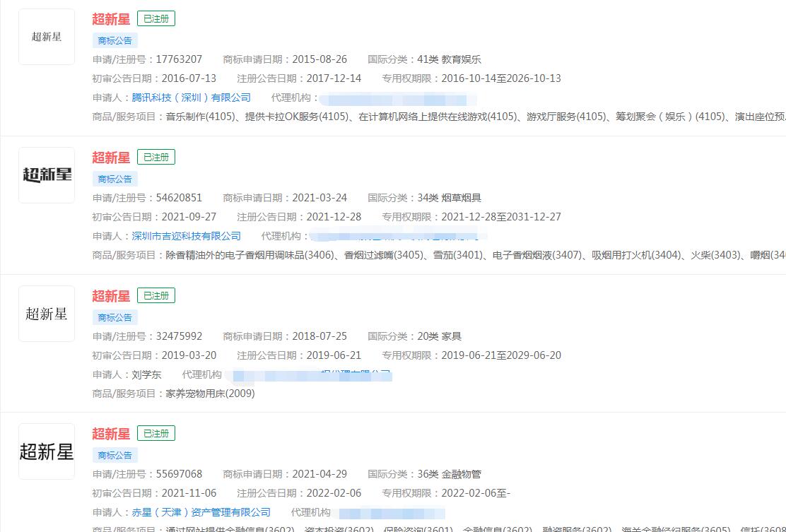Open 超新星 title of class 34 烟草烟具 entry
Screen dimensions: 786x532
click(111, 158)
